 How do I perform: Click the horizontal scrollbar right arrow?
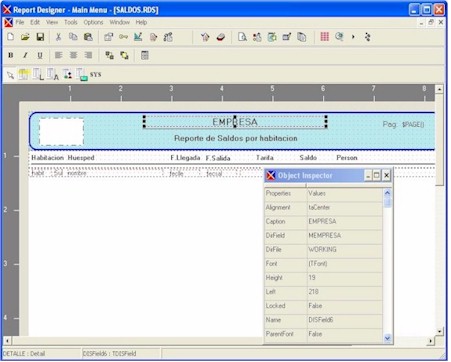(x=431, y=341)
